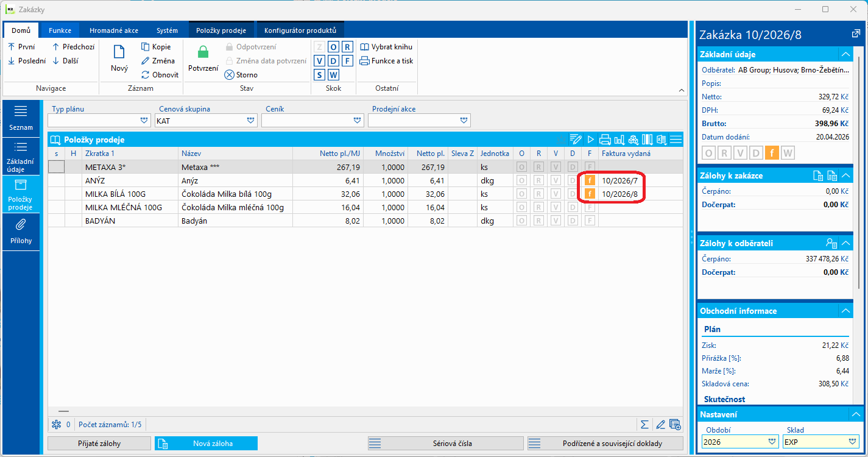Open the Seznam sidebar view
Viewport: 868px width, 457px height.
click(x=21, y=118)
